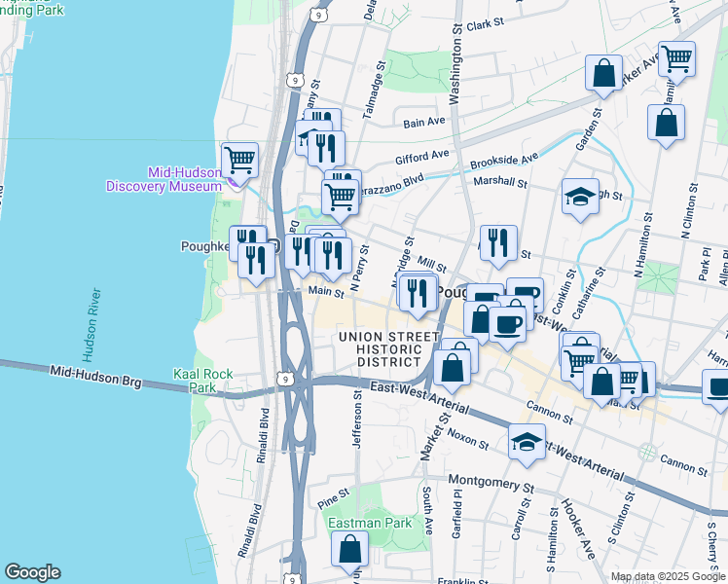Select the shopping cart marker near Catharine St
Viewport: 728px width, 584px height.
point(576,365)
